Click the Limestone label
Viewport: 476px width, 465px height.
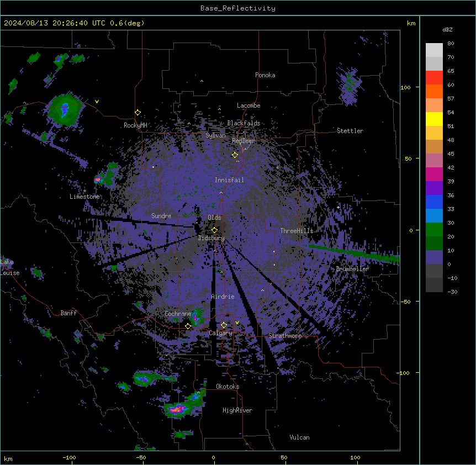tap(84, 197)
